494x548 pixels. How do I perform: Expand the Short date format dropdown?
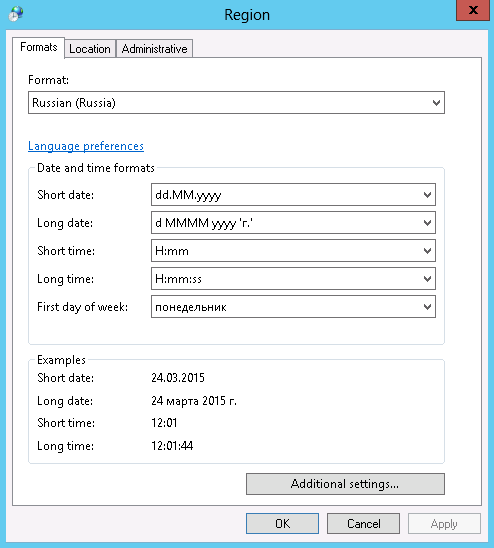(x=293, y=195)
